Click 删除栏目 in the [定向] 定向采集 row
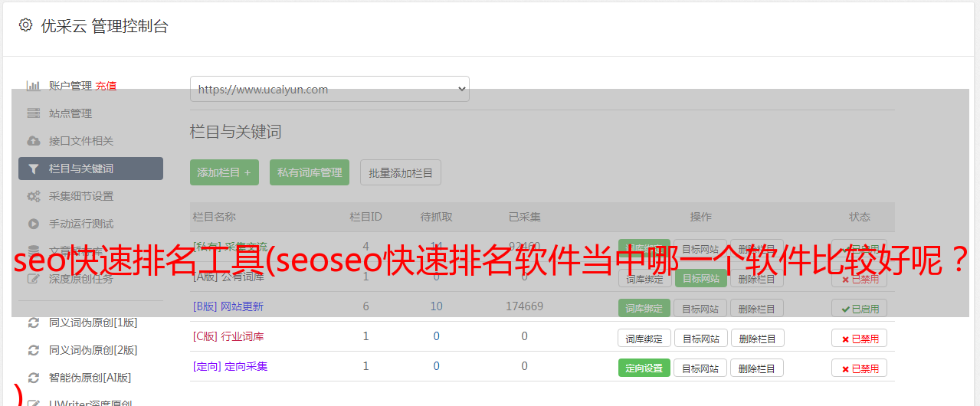 point(757,368)
